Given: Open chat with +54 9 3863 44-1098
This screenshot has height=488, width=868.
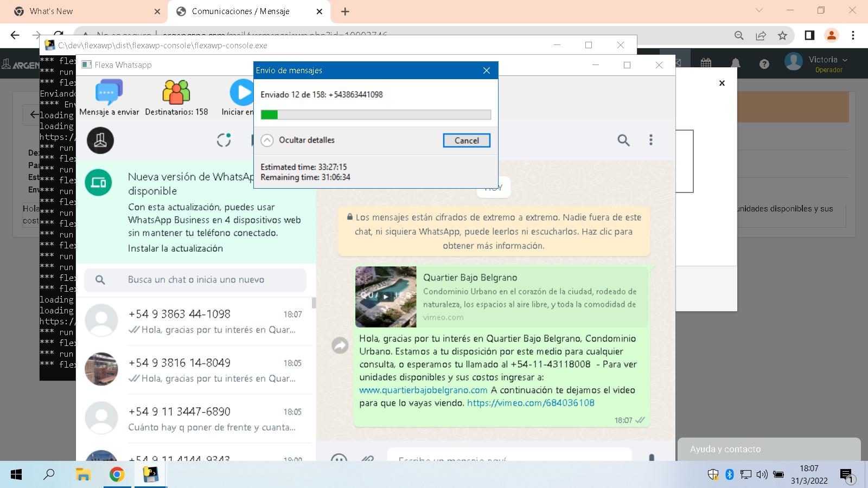Looking at the screenshot, I should (195, 321).
